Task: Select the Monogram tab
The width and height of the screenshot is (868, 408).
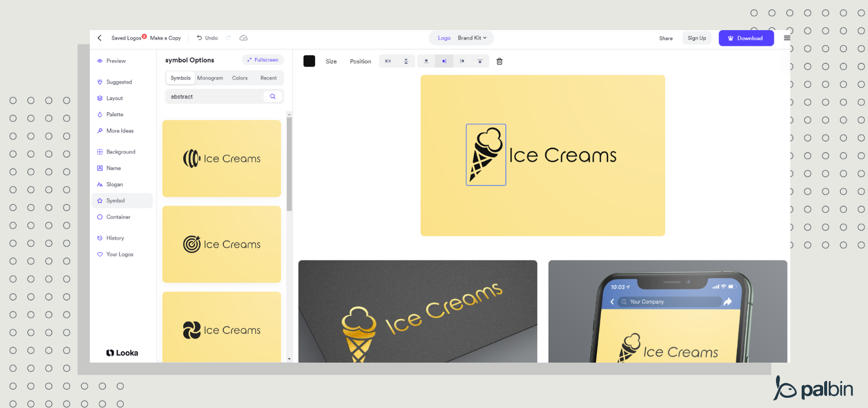Action: [210, 78]
